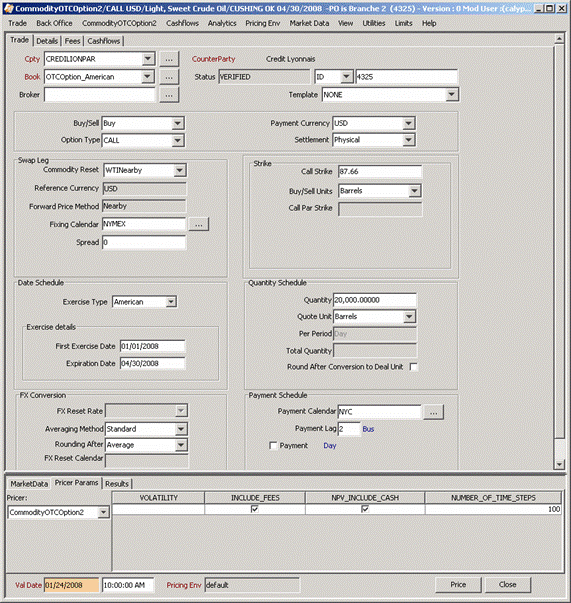571x603 pixels.
Task: Switch to the Cashflows tab
Action: tap(104, 41)
